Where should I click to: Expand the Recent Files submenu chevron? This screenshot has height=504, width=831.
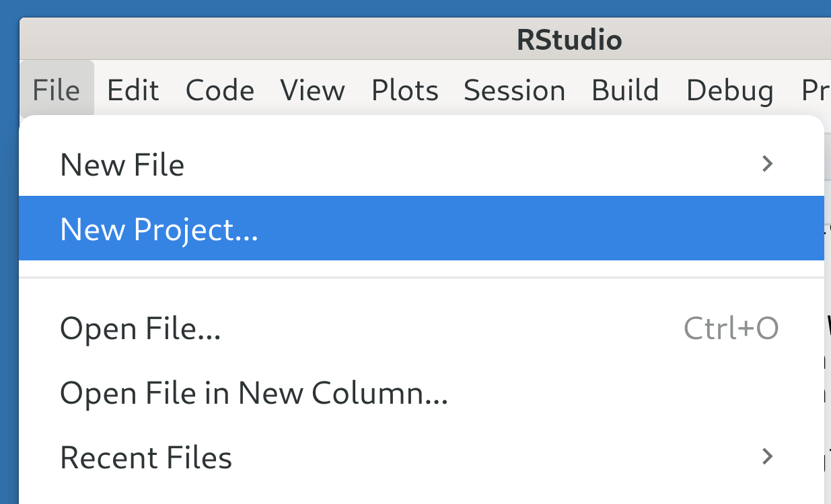(x=766, y=457)
